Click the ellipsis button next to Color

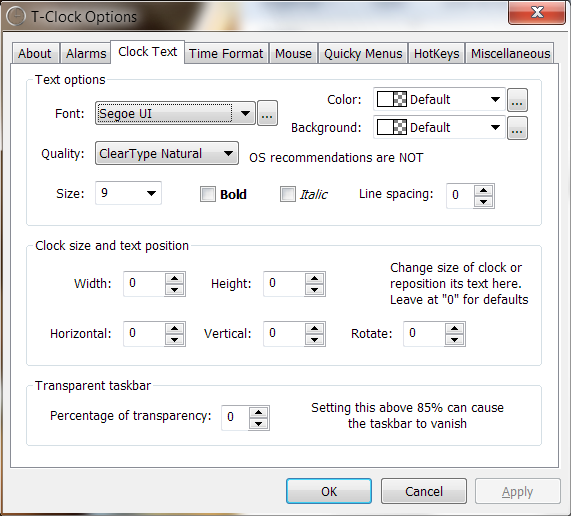pos(517,100)
